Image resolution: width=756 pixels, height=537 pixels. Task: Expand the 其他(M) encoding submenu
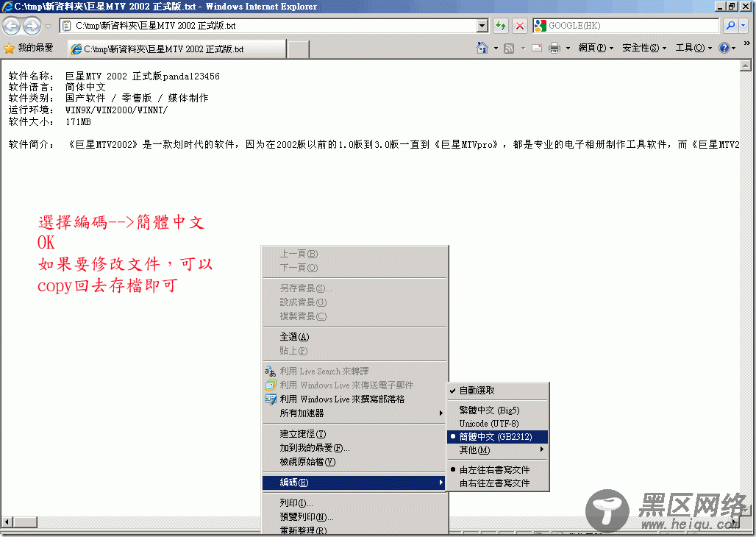pyautogui.click(x=498, y=449)
